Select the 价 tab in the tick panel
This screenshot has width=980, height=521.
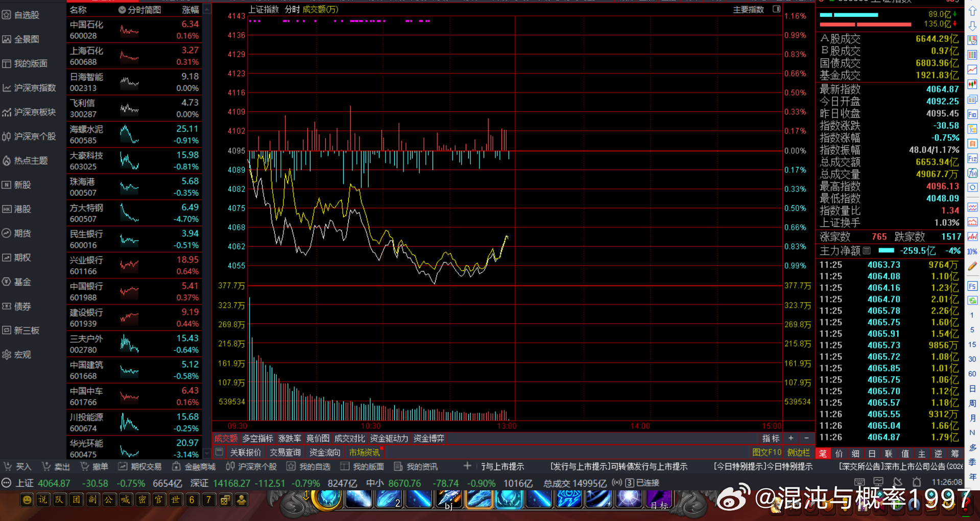click(839, 454)
